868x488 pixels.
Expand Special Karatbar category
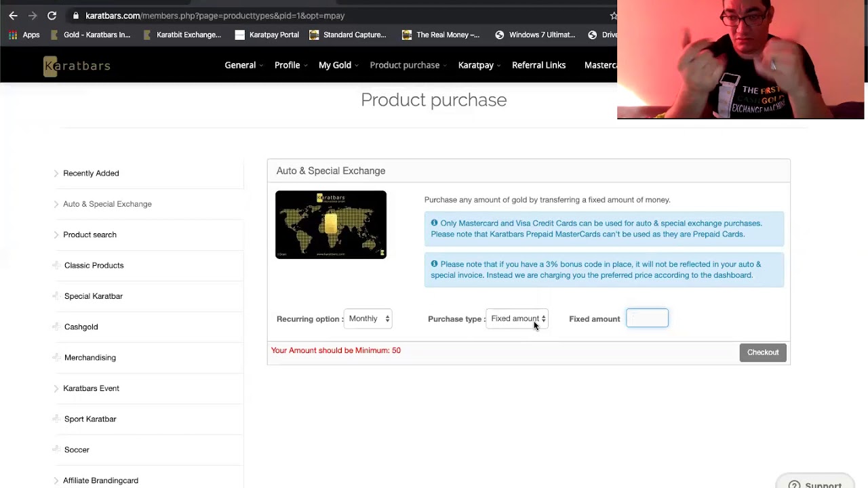(93, 296)
